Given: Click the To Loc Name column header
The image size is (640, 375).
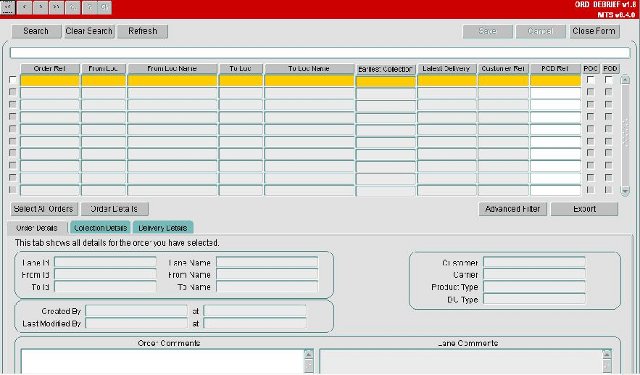Looking at the screenshot, I should click(309, 69).
